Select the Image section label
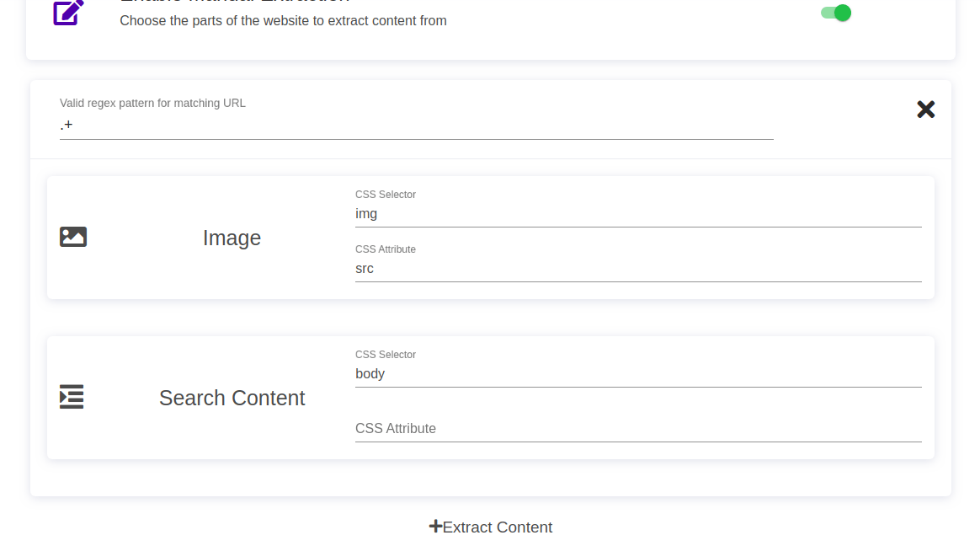This screenshot has width=980, height=546. [232, 238]
